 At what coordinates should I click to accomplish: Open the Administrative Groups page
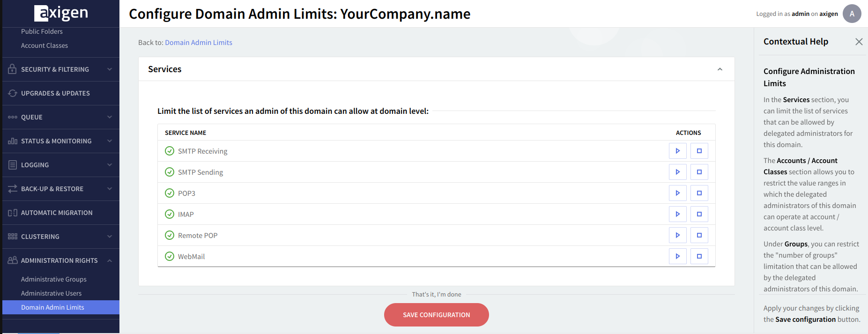[x=54, y=279]
